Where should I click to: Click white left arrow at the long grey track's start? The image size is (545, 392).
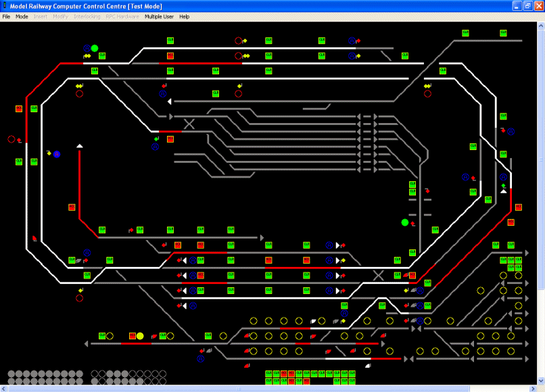170,101
